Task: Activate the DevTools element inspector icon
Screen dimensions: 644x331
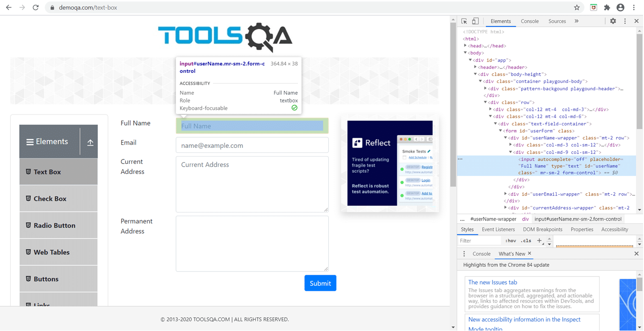Action: click(x=464, y=21)
